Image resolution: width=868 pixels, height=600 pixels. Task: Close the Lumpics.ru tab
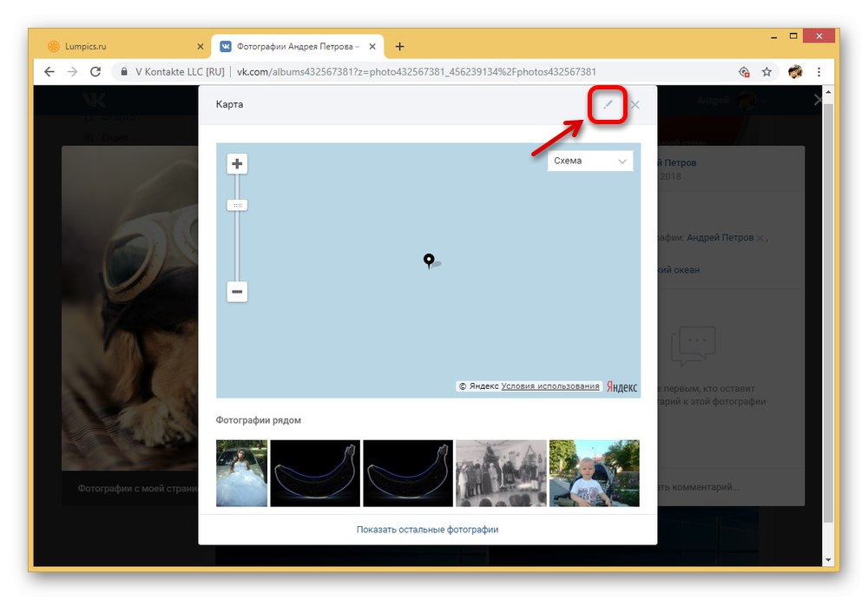[201, 47]
